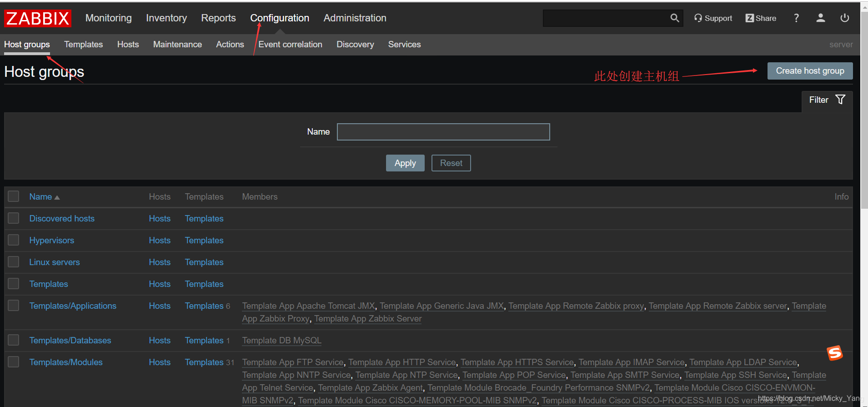Open the Configuration menu
Viewport: 868px width, 407px height.
tap(280, 18)
